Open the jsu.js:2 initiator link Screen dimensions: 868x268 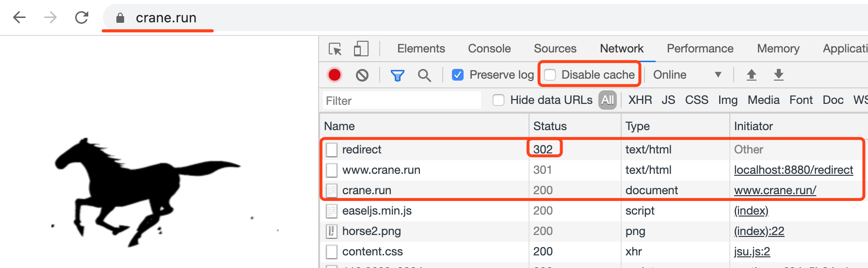[752, 251]
